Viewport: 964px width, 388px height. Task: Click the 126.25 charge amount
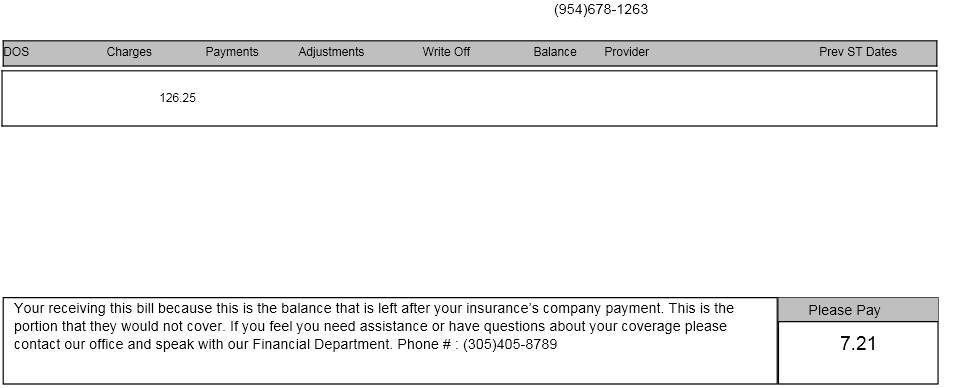pyautogui.click(x=178, y=98)
